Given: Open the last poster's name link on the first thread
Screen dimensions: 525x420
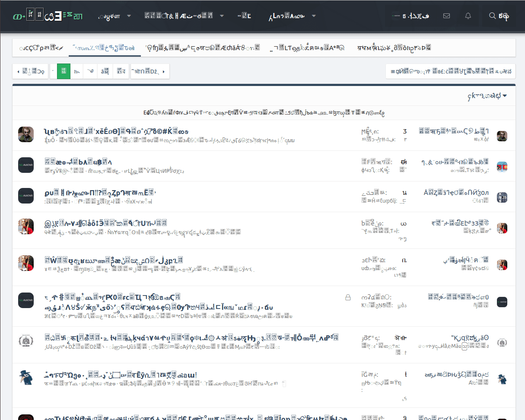Looking at the screenshot, I should point(454,131).
